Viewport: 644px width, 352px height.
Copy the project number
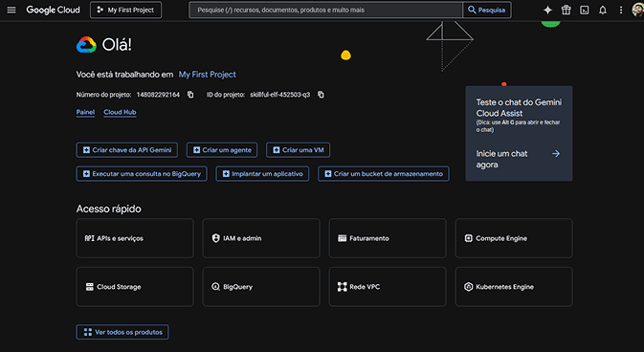(190, 95)
